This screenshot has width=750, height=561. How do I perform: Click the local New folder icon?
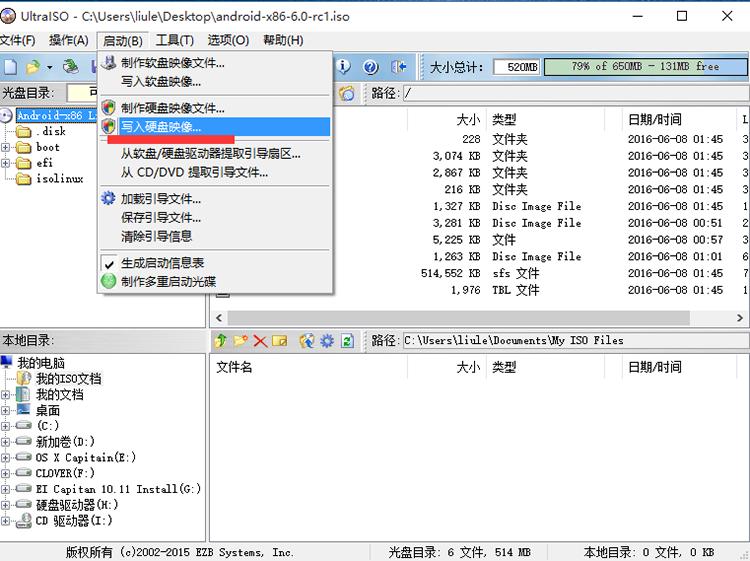click(x=241, y=341)
